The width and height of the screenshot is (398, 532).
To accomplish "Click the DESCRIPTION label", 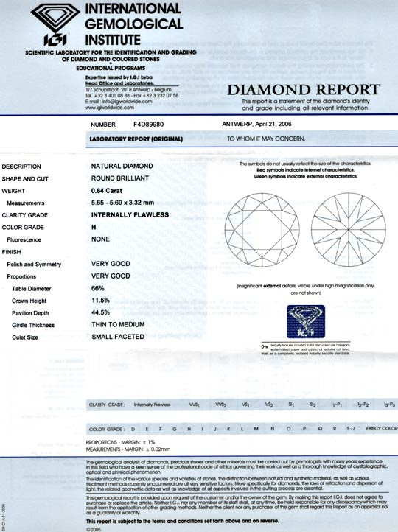I will tap(21, 167).
